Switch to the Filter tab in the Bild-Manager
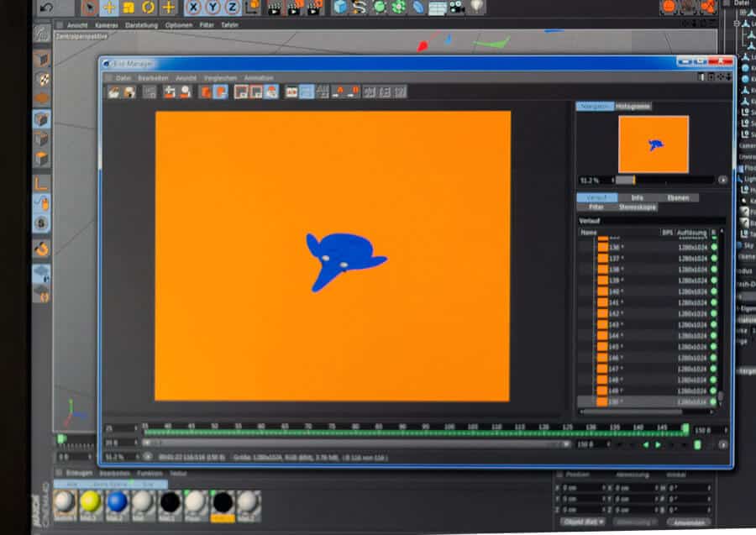 (596, 207)
